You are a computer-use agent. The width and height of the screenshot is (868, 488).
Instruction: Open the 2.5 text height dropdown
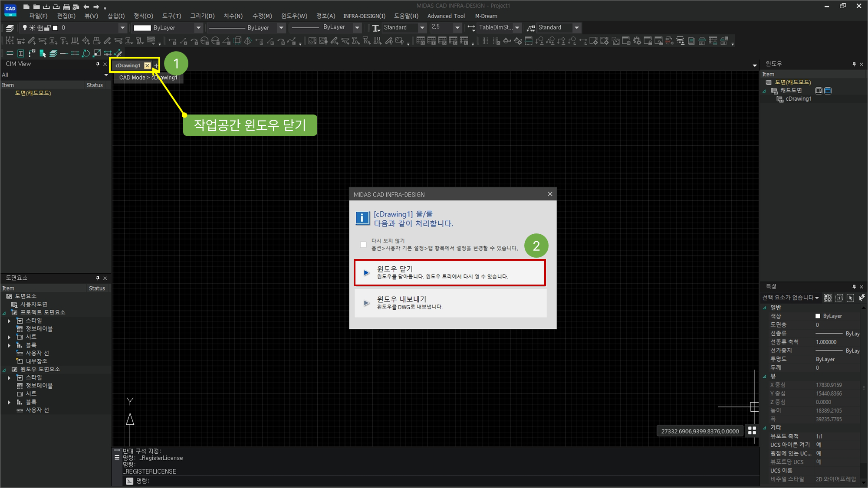coord(457,28)
